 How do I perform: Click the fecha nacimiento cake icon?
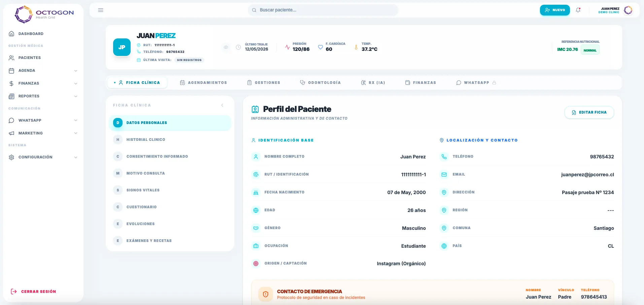pyautogui.click(x=256, y=192)
